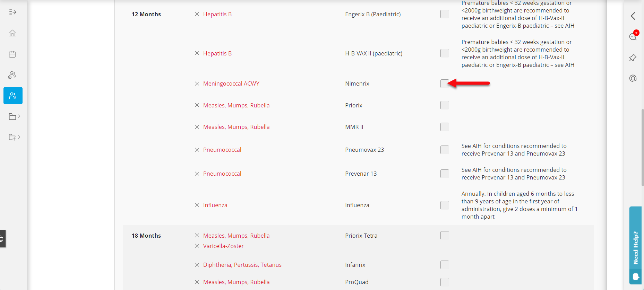The image size is (644, 290).
Task: Tick the Prevenar 13 checkbox
Action: [x=445, y=174]
